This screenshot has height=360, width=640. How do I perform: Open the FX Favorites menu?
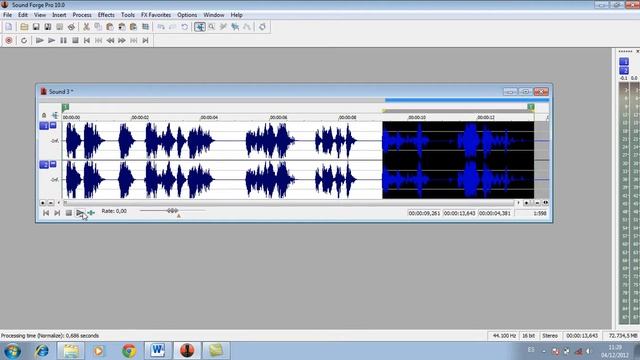(x=156, y=15)
